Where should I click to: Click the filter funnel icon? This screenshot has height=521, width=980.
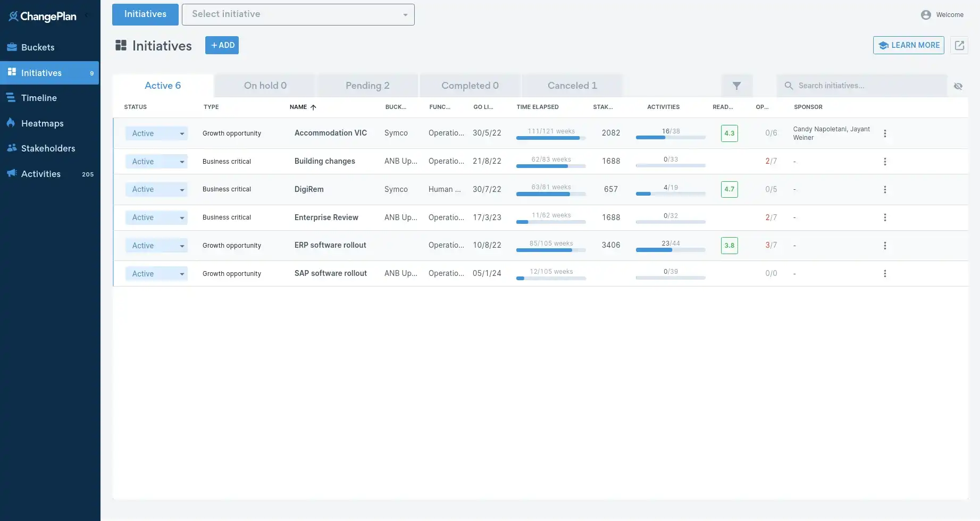(736, 86)
